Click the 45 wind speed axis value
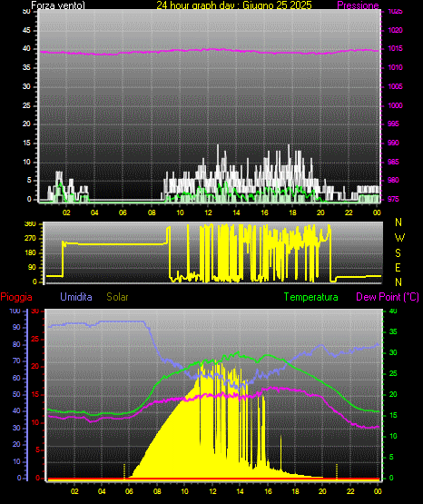 26,31
